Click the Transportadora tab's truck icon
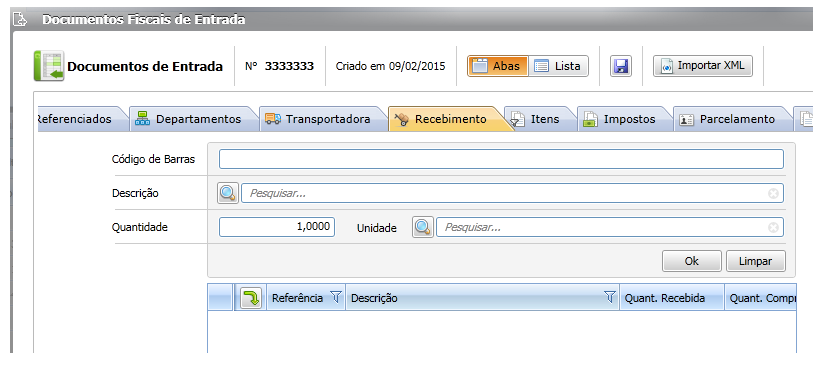Image resolution: width=821 pixels, height=367 pixels. click(x=272, y=119)
